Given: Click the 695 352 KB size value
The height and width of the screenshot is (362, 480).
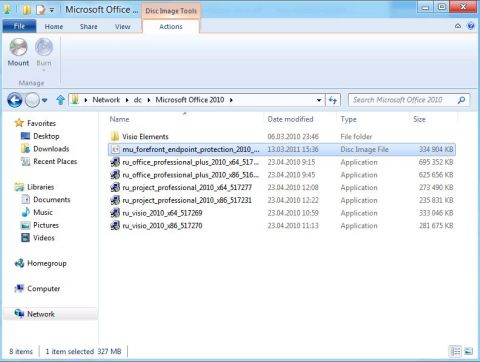Looking at the screenshot, I should (436, 162).
